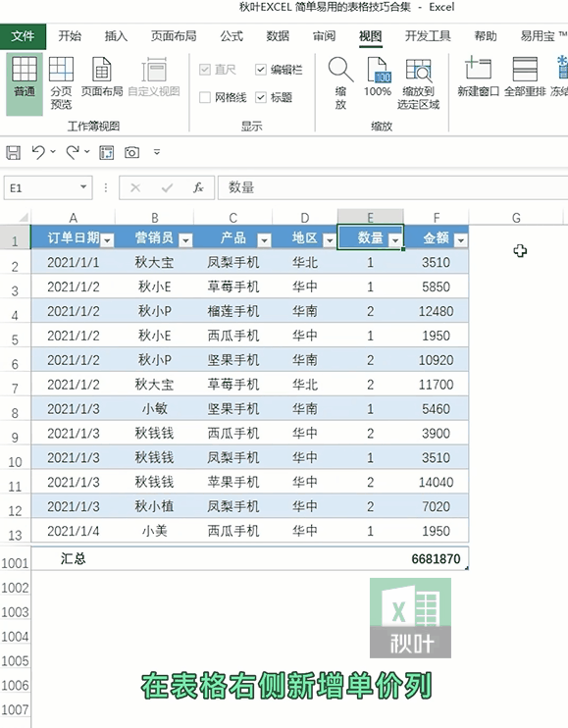Set zoom to 100%
The height and width of the screenshot is (728, 568).
click(x=378, y=77)
